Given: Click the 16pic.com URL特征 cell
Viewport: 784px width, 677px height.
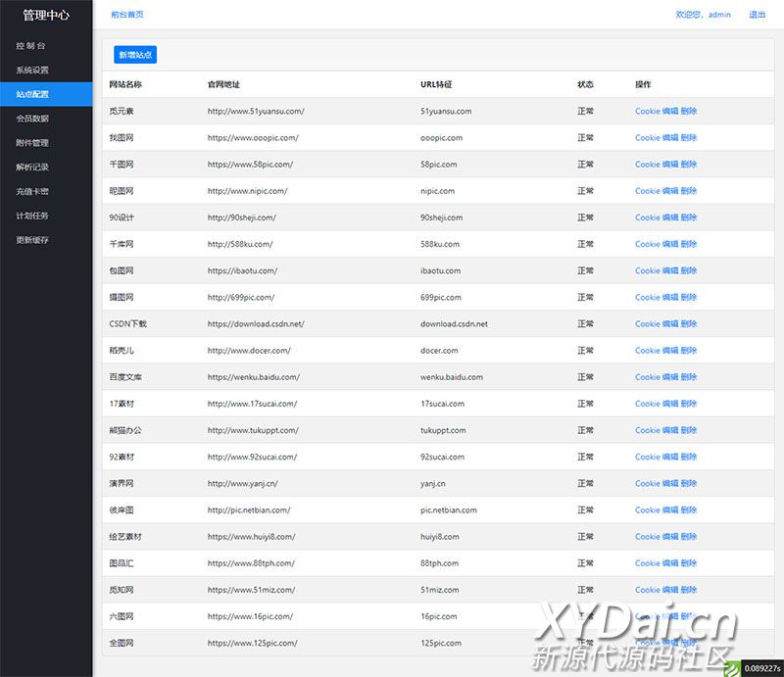Looking at the screenshot, I should pyautogui.click(x=438, y=616).
